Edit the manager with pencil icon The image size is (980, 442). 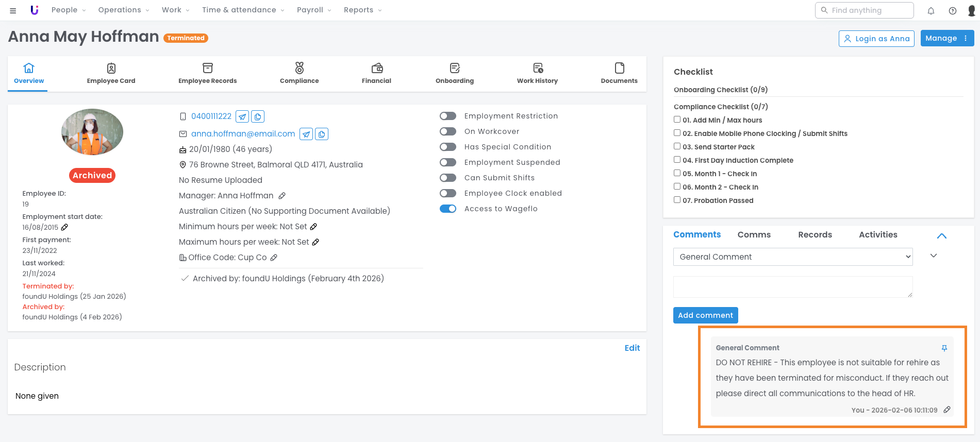click(282, 196)
